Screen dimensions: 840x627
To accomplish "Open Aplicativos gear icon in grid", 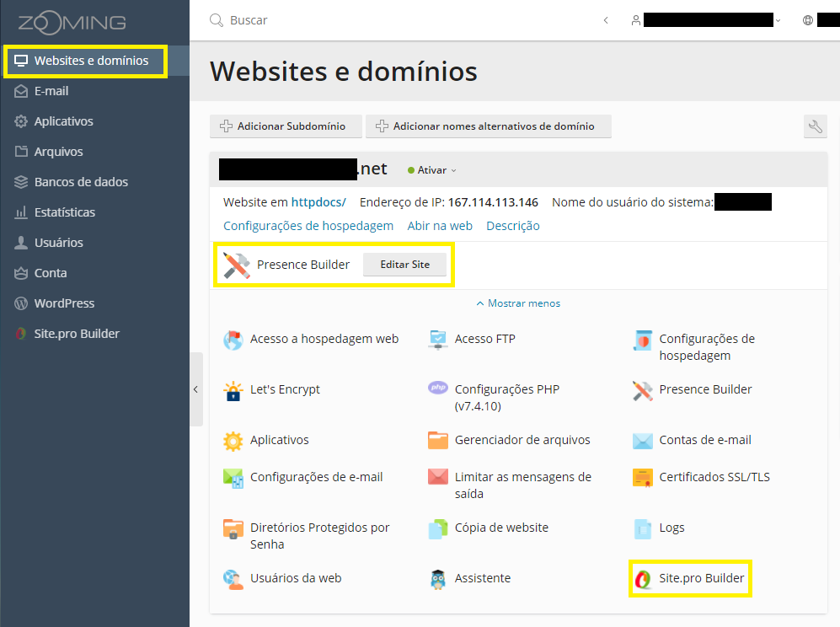I will [233, 441].
